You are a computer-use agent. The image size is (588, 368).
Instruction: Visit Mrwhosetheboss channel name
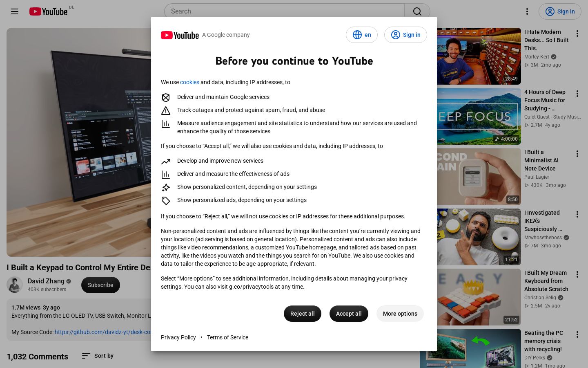click(543, 238)
